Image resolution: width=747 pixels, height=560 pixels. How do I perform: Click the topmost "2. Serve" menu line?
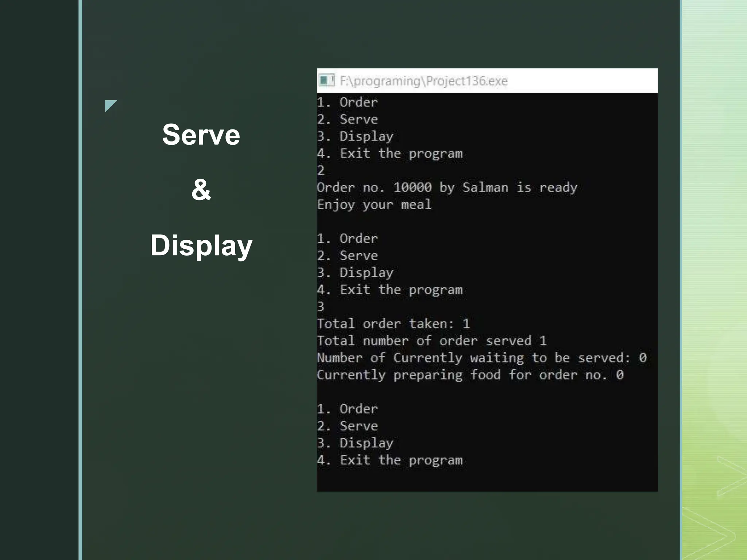[347, 120]
